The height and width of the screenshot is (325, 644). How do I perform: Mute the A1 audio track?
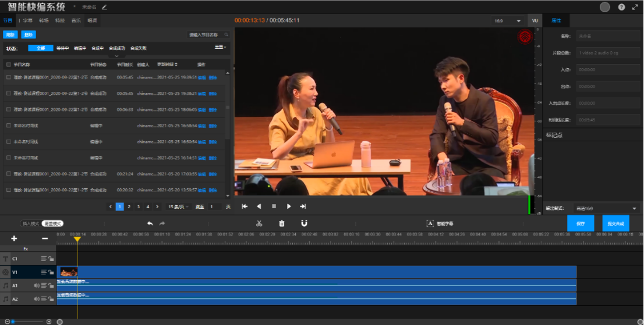(x=37, y=285)
